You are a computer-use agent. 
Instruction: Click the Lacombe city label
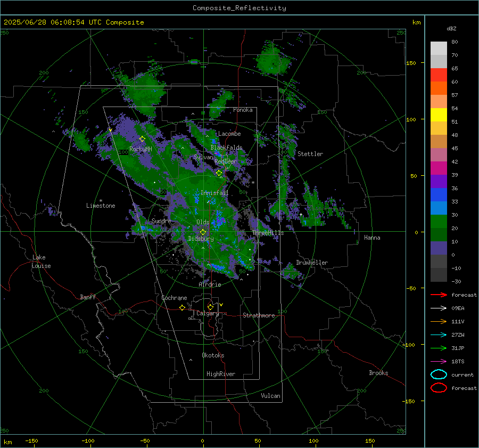tap(229, 134)
